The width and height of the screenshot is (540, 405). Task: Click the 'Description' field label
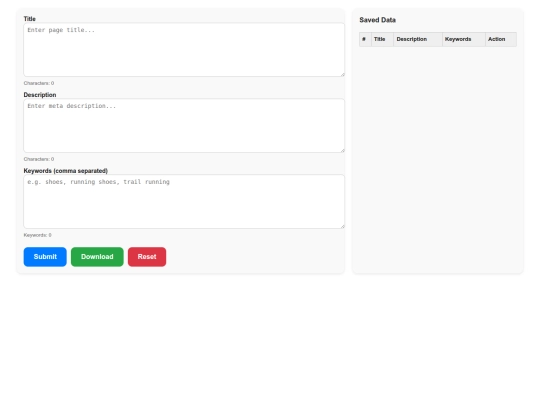pyautogui.click(x=40, y=95)
